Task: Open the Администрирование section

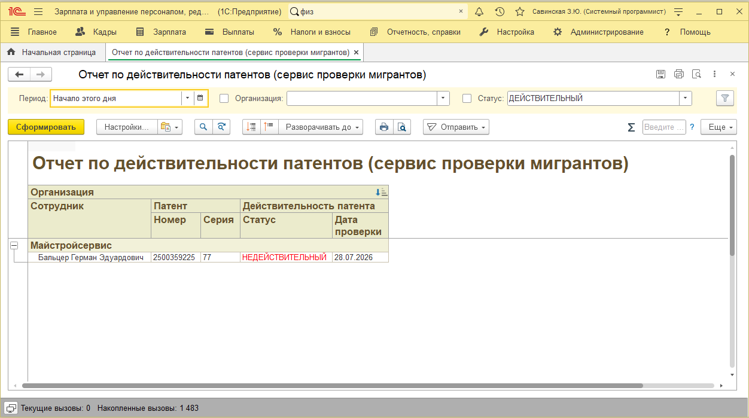Action: pyautogui.click(x=599, y=32)
